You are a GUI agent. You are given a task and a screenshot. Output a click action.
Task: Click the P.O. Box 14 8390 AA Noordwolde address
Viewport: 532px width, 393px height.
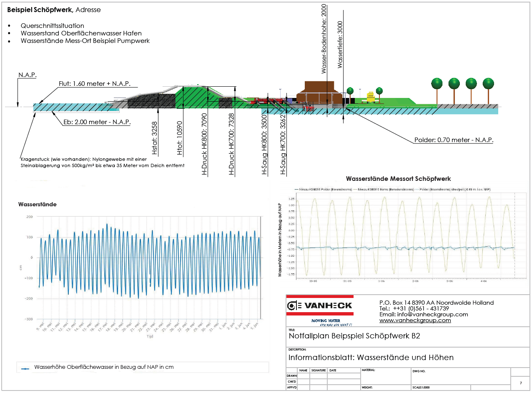(436, 303)
